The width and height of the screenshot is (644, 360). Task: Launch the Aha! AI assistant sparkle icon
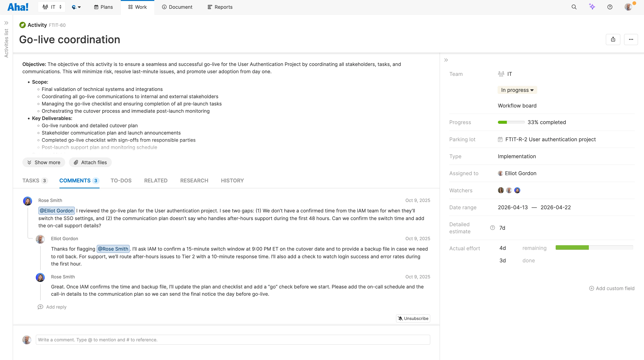point(592,7)
